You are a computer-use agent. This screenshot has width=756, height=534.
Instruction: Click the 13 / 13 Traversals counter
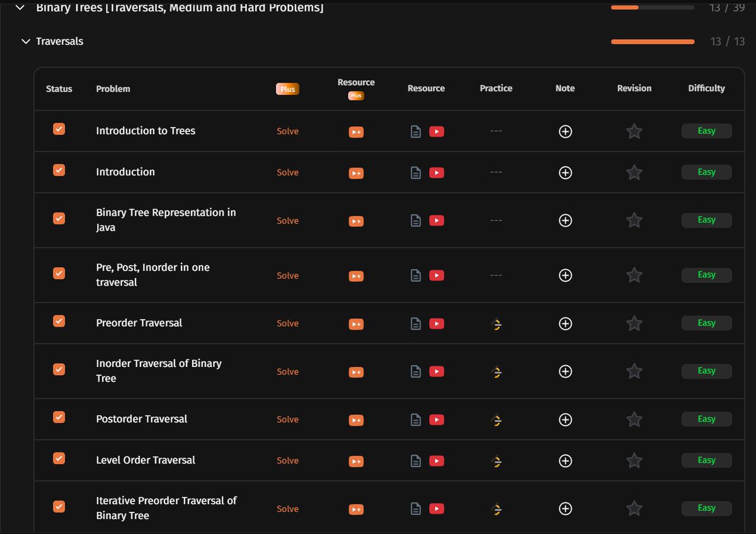click(728, 42)
